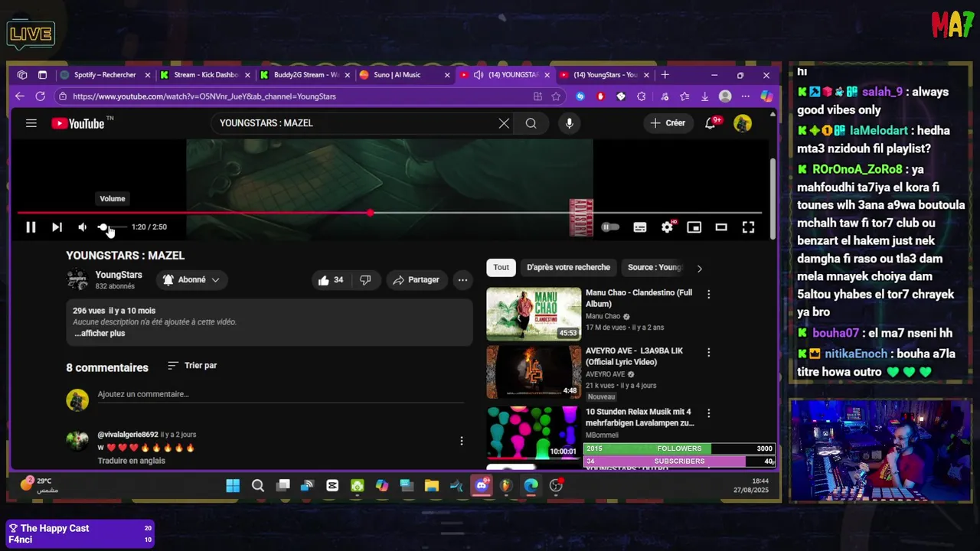Reload the page
The height and width of the screenshot is (551, 980).
40,96
